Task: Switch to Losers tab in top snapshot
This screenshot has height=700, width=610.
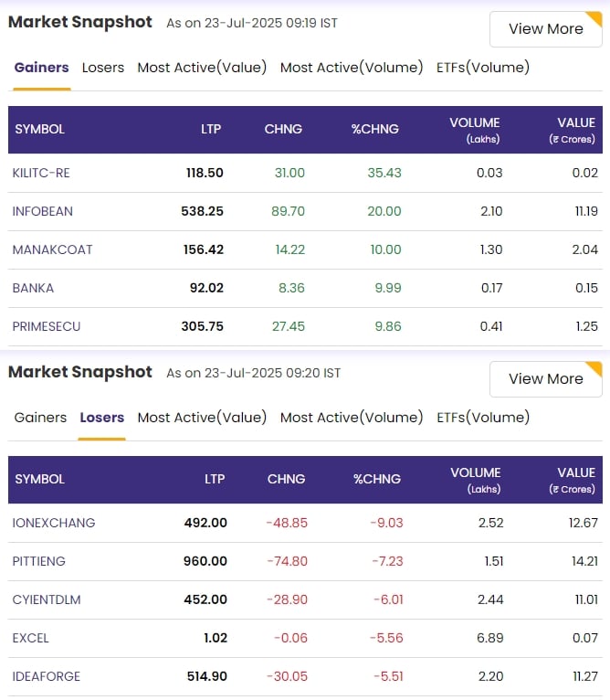Action: coord(103,68)
